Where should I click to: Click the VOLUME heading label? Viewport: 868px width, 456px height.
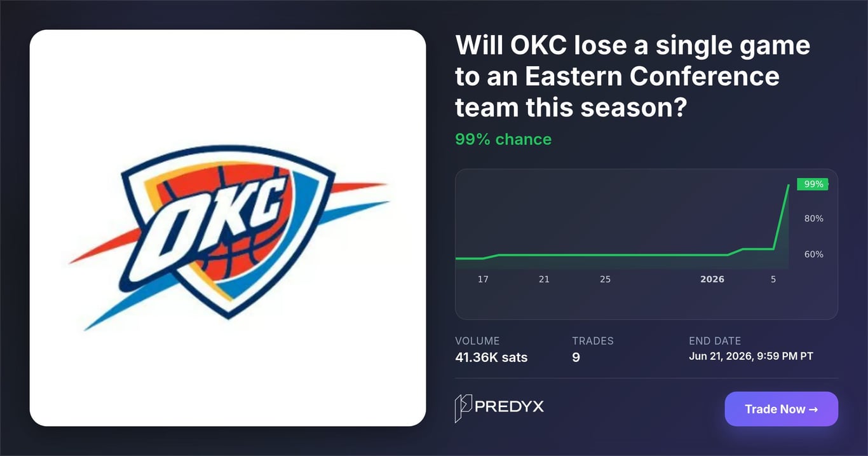click(477, 341)
